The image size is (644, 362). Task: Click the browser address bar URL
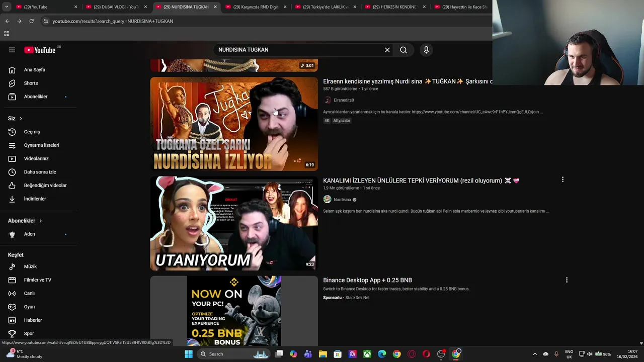tap(113, 21)
